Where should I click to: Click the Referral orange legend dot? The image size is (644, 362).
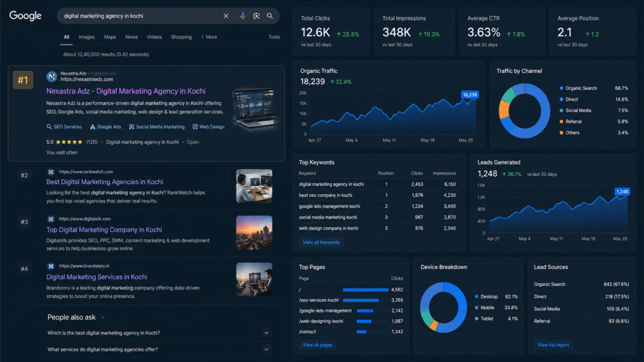561,121
